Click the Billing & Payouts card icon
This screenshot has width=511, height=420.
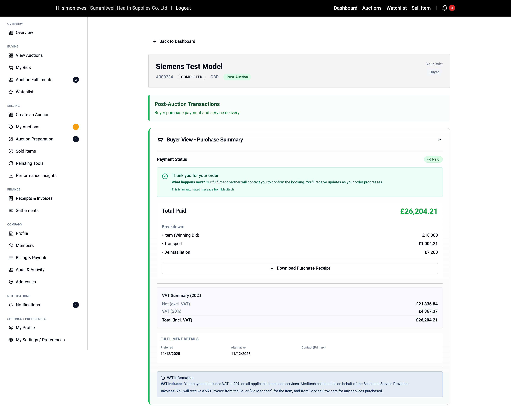pos(11,258)
